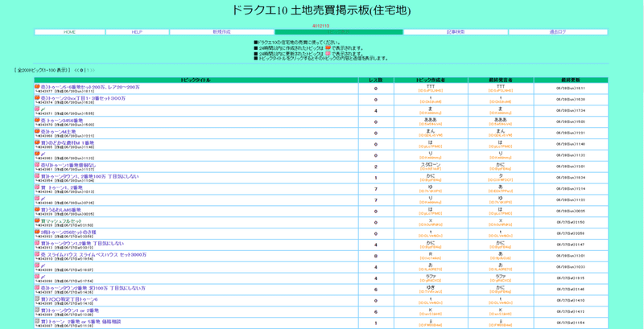This screenshot has height=329, width=644.
Task: Click topic creator name TTT
Action: (x=431, y=87)
